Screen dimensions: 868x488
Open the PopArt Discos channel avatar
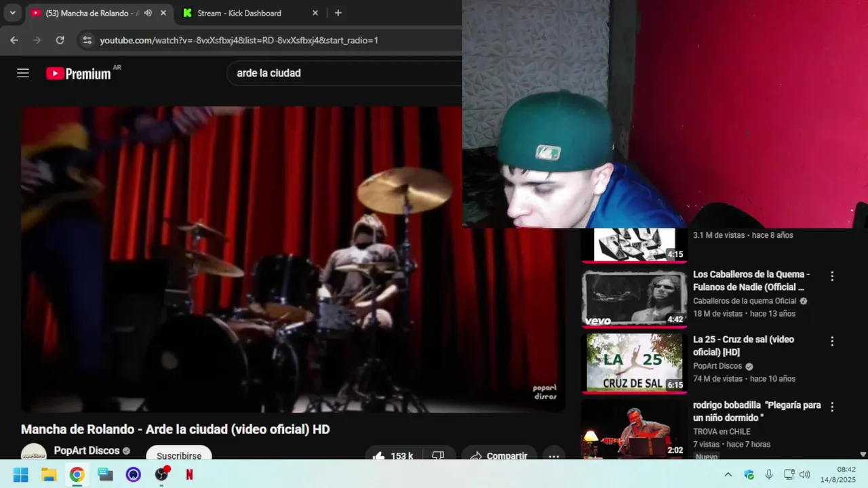[34, 453]
